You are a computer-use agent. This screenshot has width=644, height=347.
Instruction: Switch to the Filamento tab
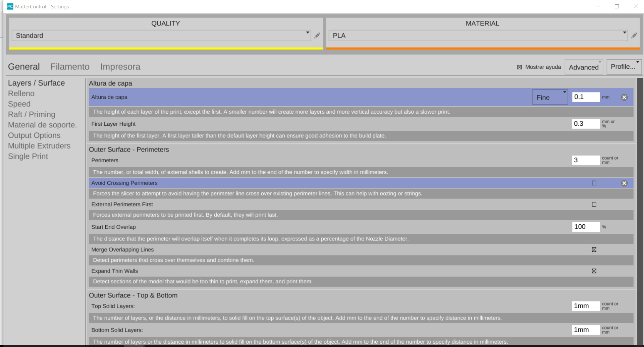coord(70,67)
